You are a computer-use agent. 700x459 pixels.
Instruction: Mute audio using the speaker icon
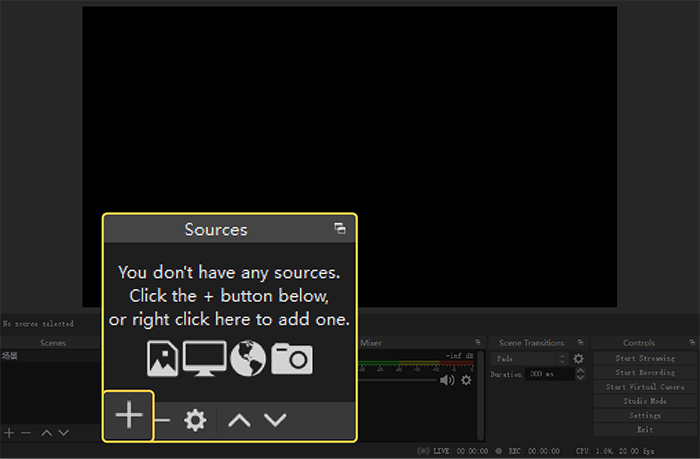[447, 380]
